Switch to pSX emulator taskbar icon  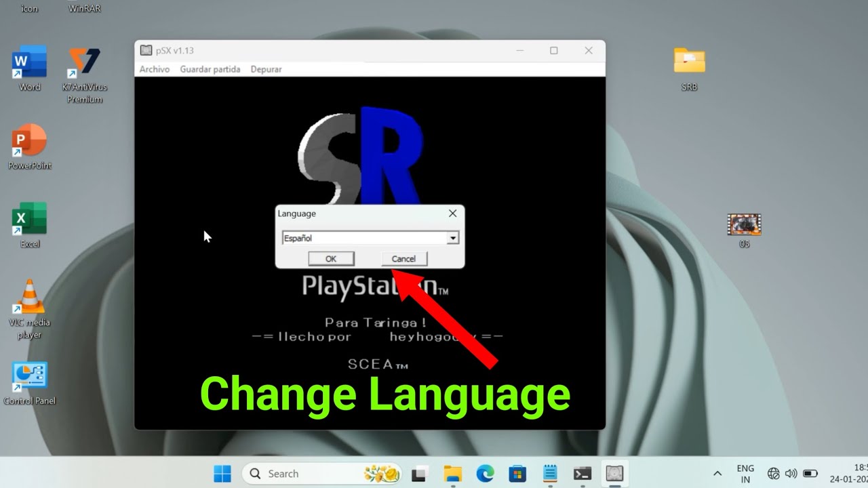coord(614,473)
